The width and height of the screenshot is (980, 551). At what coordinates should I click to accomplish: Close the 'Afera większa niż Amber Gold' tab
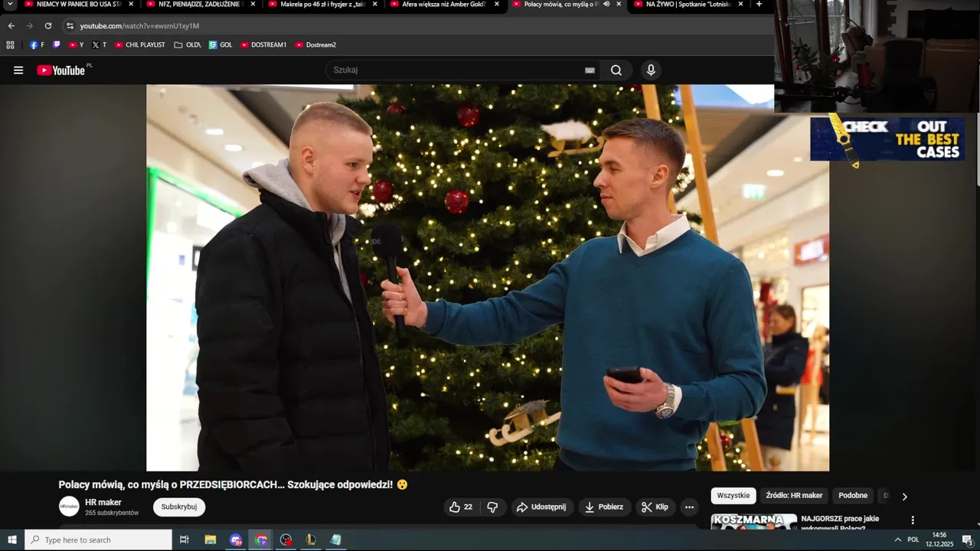coord(496,5)
